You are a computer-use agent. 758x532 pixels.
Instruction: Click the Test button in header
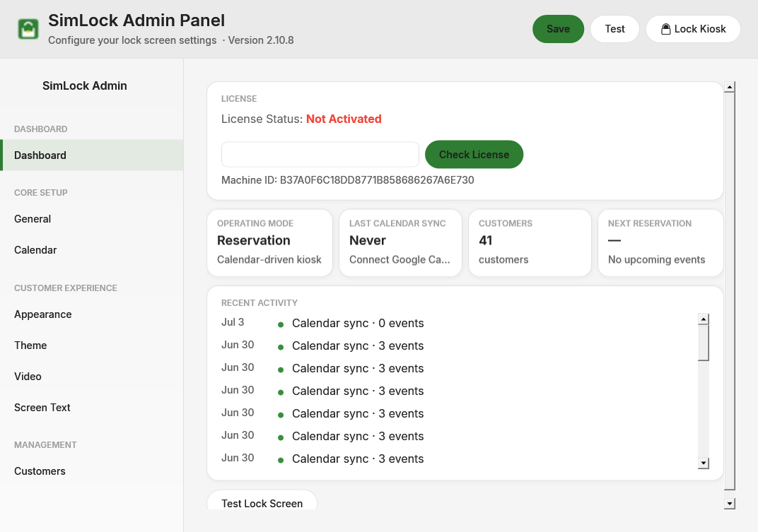pos(614,29)
